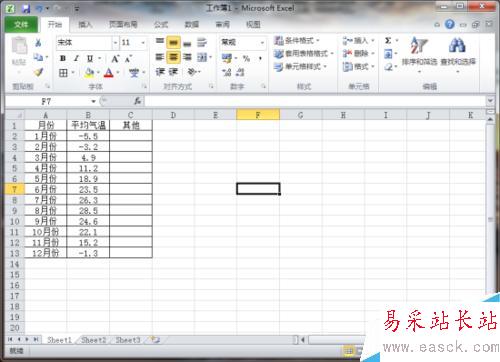Click the Clear eraser icon
This screenshot has width=500, height=362.
pos(388,67)
